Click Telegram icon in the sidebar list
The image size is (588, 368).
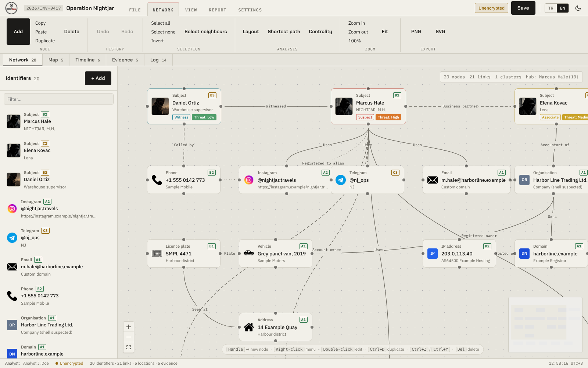point(12,238)
